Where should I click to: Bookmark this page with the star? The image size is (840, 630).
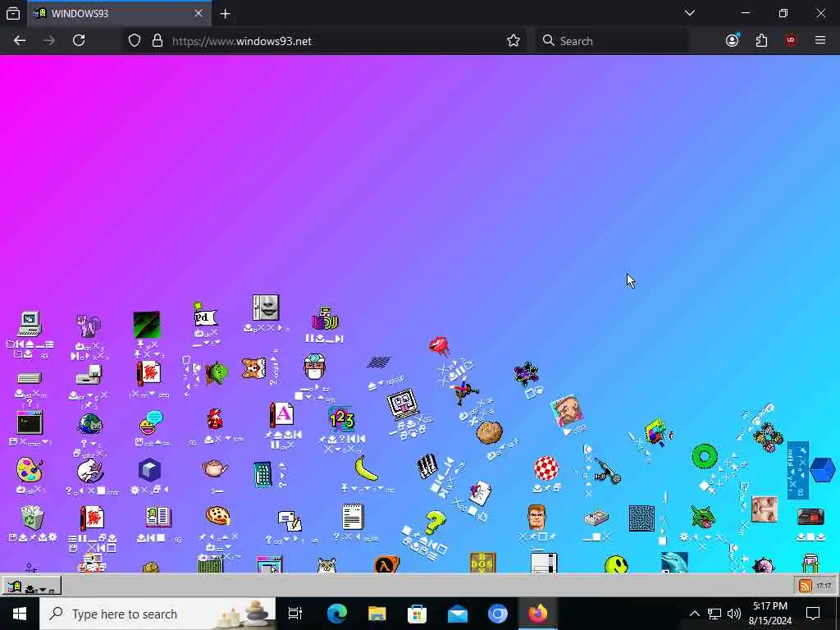(x=514, y=41)
